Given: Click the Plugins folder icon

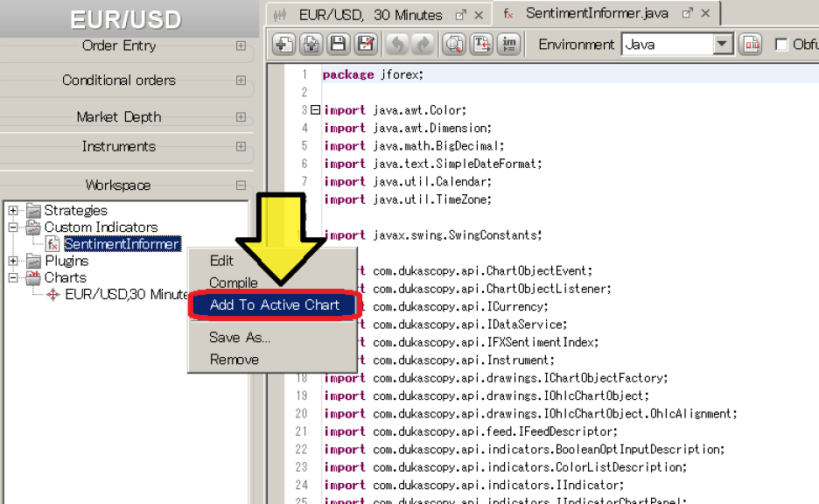Looking at the screenshot, I should pos(33,261).
